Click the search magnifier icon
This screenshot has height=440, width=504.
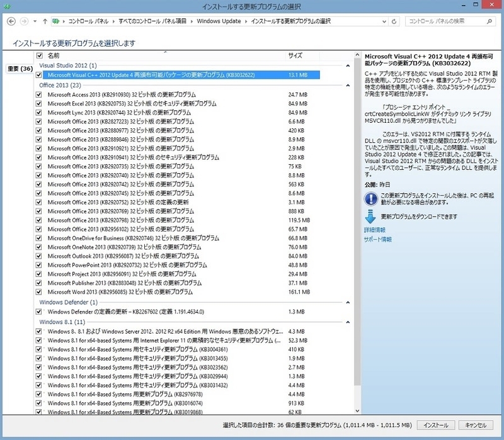[x=490, y=21]
